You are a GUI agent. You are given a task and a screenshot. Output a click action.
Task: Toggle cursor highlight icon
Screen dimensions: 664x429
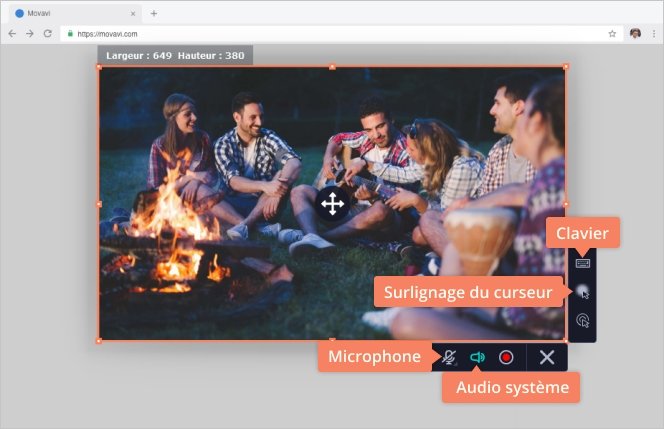583,291
